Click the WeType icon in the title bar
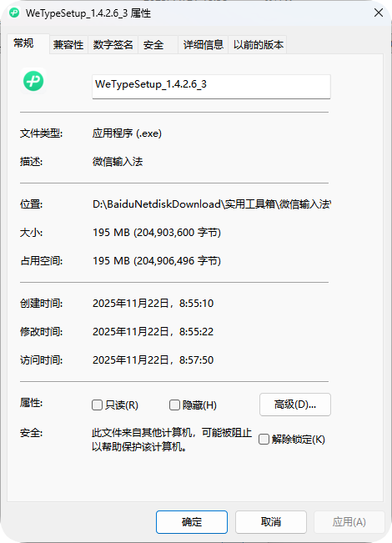Image resolution: width=392 pixels, height=543 pixels. (x=14, y=13)
